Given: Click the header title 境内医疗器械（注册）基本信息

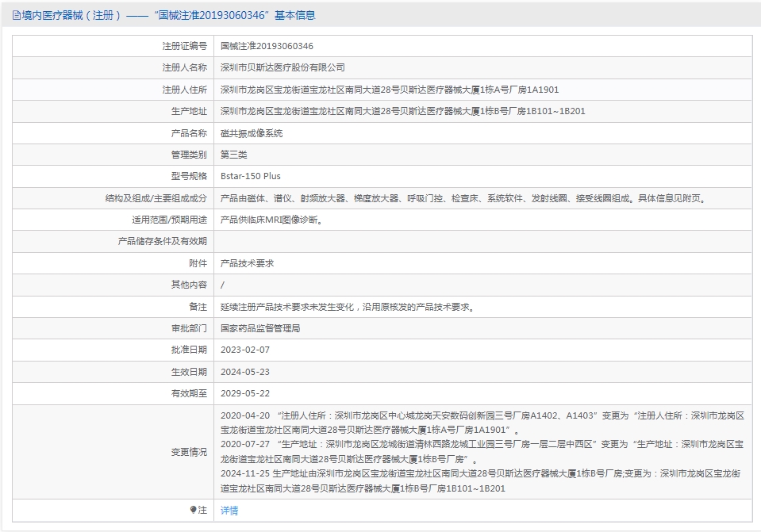Looking at the screenshot, I should pos(168,16).
